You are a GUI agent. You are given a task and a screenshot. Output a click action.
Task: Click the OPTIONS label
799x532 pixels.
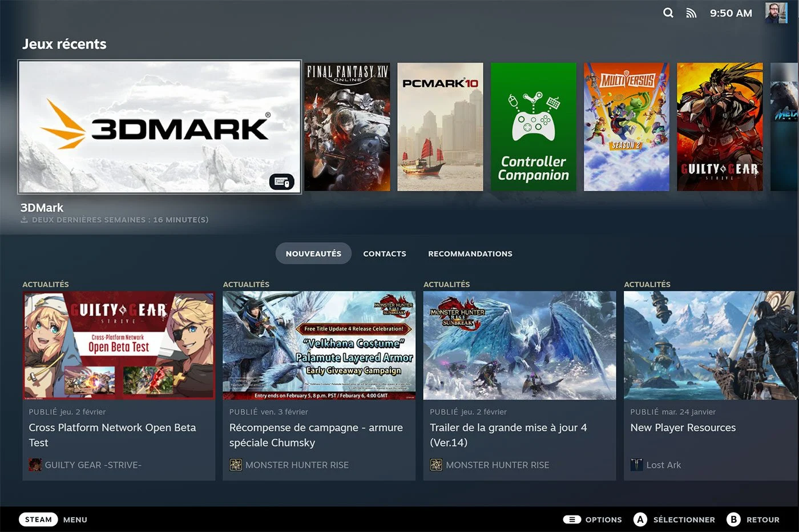(x=604, y=519)
